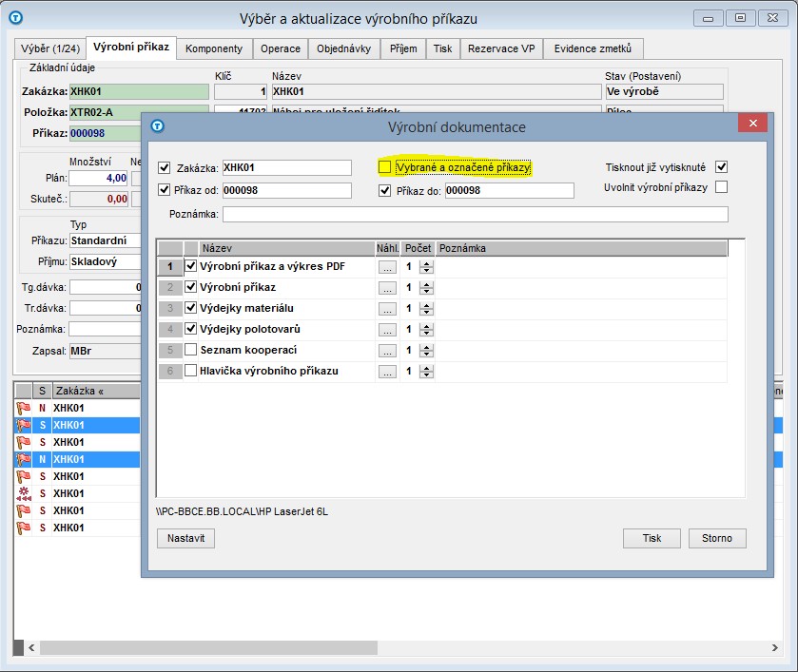Click the logo icon in Výrobní dokumentace dialog

(x=158, y=125)
